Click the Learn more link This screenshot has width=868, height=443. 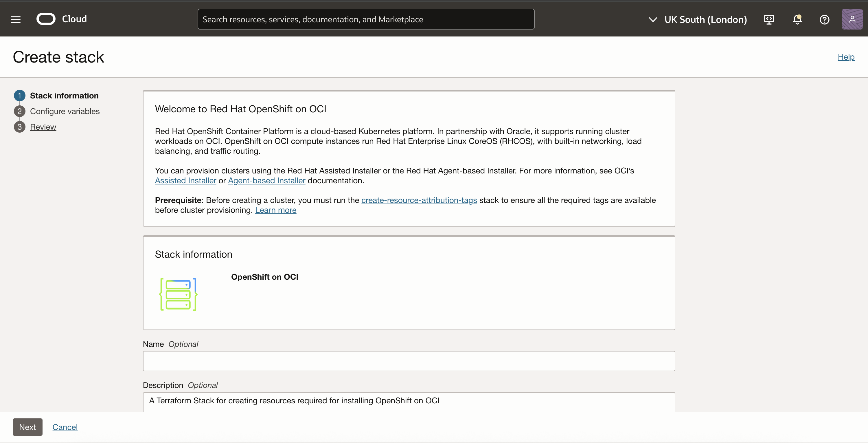tap(276, 210)
